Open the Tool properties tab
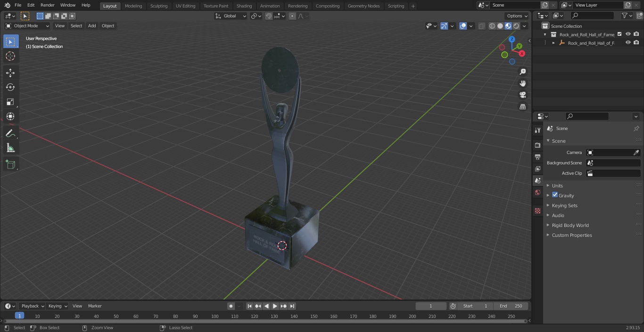 [537, 130]
